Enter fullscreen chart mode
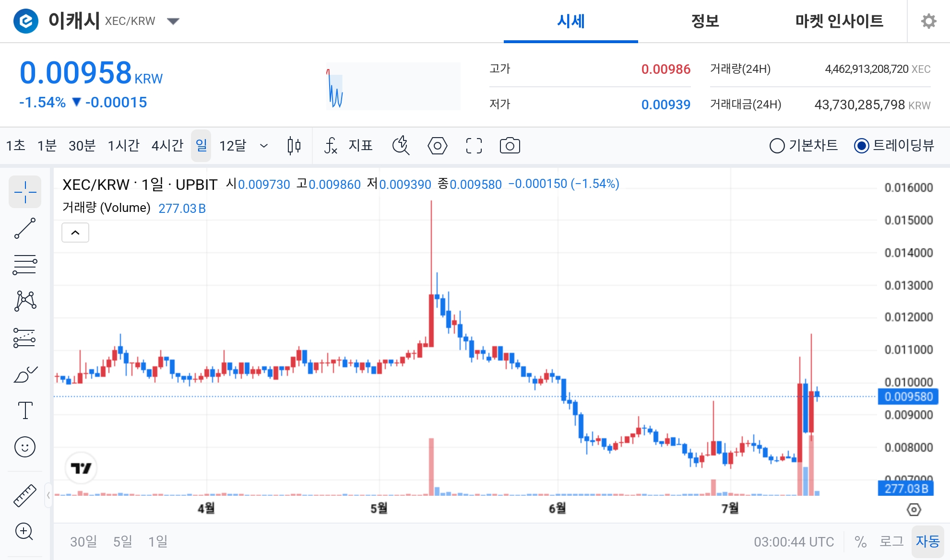Viewport: 950px width, 560px height. pos(474,146)
